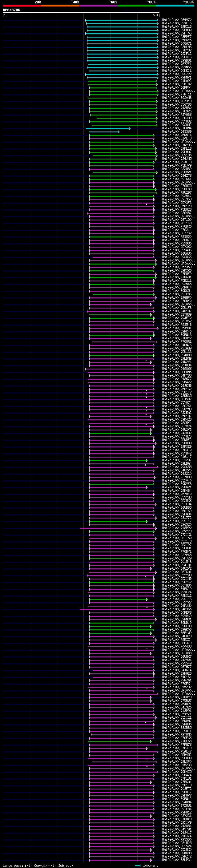
Task: Open hit UniRef100_Q9XFI6
Action: (177, 23)
